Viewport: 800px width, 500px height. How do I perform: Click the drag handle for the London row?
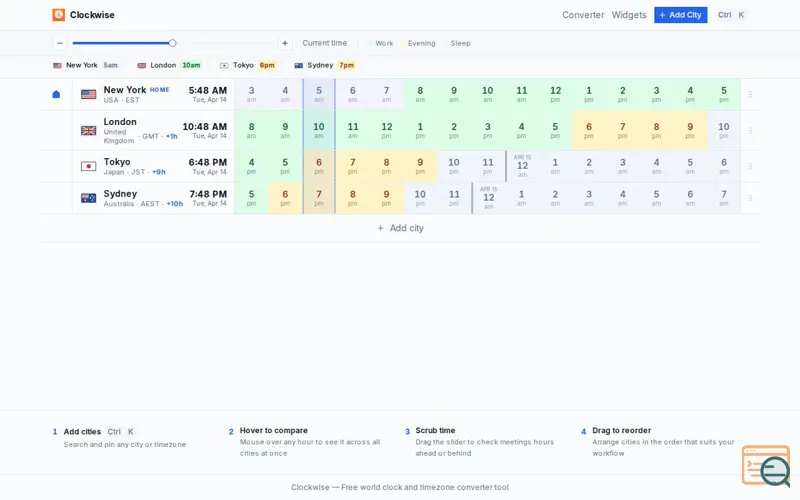click(x=750, y=131)
